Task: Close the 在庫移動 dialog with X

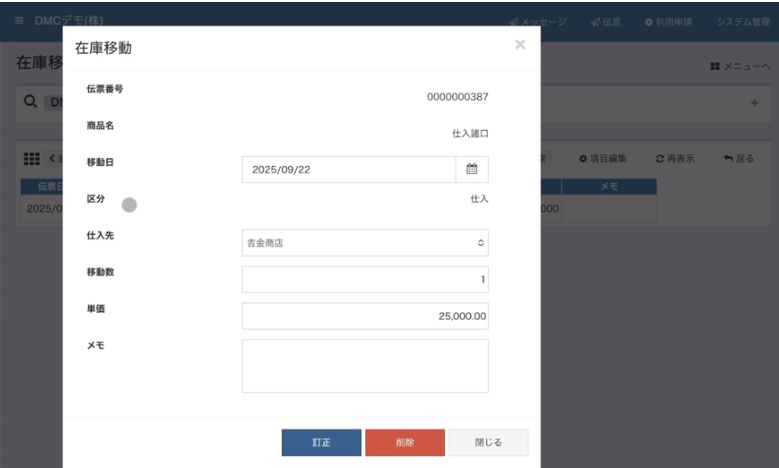Action: click(520, 45)
